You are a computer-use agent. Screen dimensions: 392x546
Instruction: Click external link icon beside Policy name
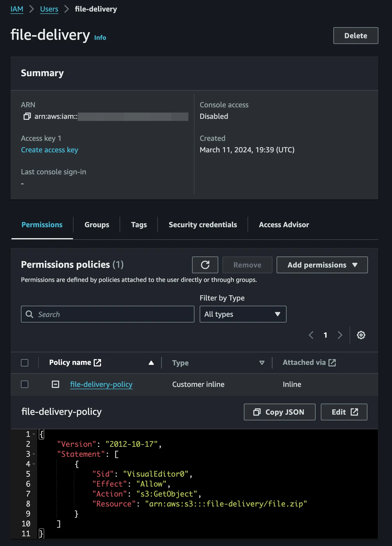[x=97, y=363]
